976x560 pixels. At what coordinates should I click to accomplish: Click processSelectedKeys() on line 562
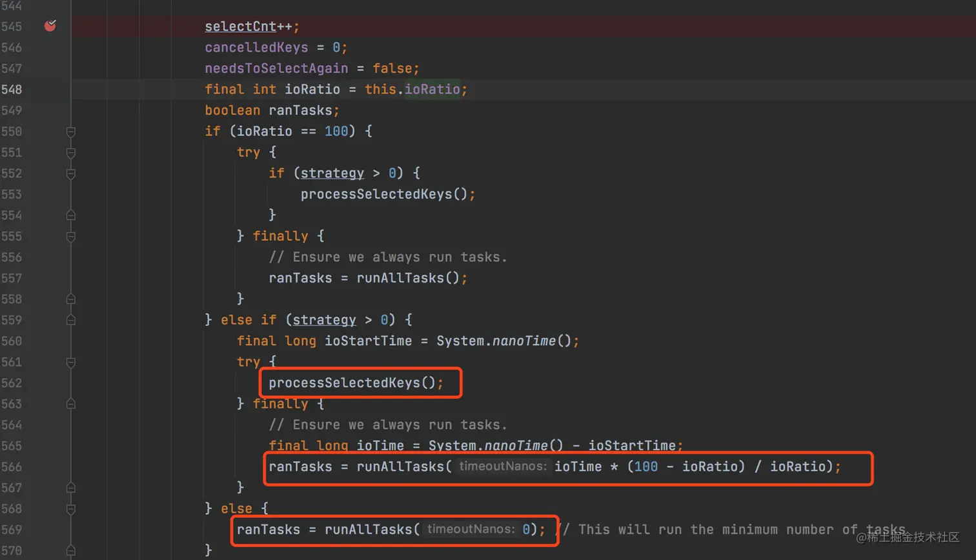352,383
